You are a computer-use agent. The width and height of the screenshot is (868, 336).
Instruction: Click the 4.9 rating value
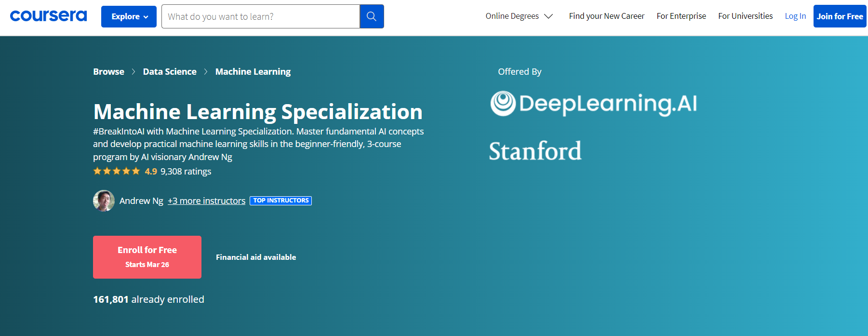tap(151, 171)
